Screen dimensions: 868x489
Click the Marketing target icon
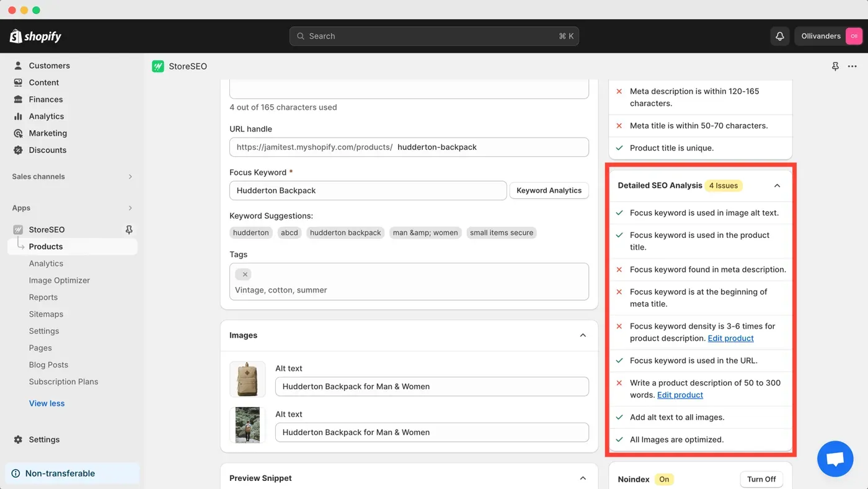tap(18, 133)
